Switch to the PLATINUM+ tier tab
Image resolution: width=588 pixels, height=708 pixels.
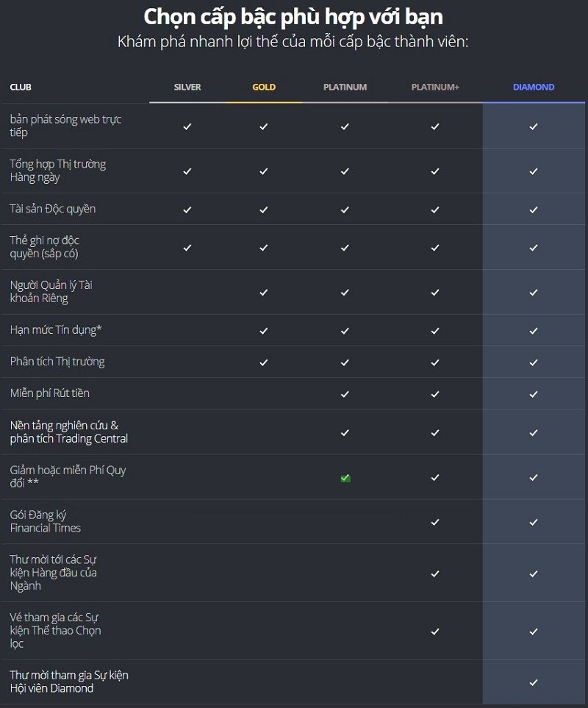click(435, 87)
